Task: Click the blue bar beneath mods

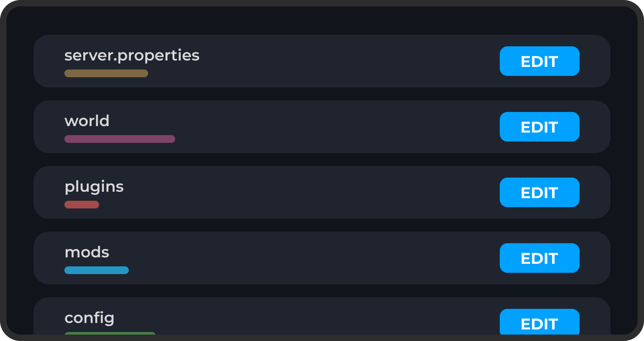Action: pos(97,270)
